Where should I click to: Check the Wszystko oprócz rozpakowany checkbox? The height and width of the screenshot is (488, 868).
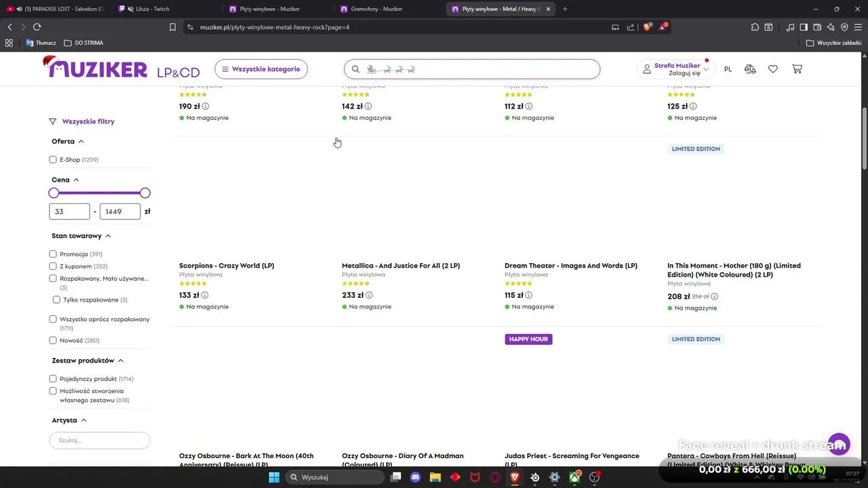point(53,319)
